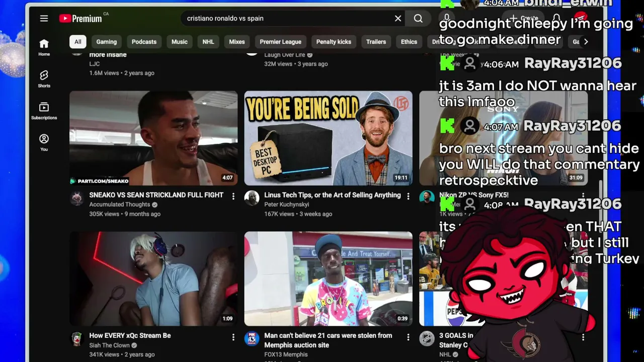The height and width of the screenshot is (362, 644).
Task: Go to YouTube Premium home via logo
Action: [80, 19]
